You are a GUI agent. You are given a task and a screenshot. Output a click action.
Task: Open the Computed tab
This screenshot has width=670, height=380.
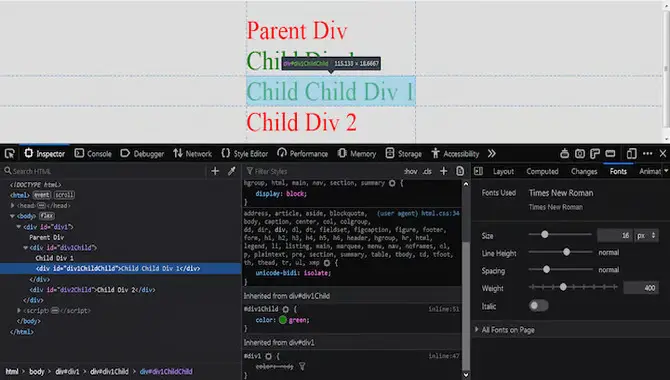point(542,171)
